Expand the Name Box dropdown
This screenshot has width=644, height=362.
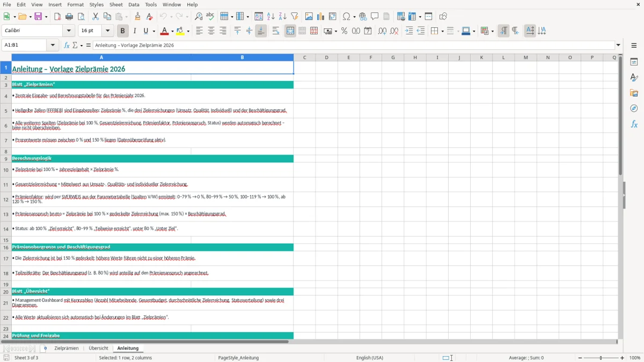pos(53,46)
